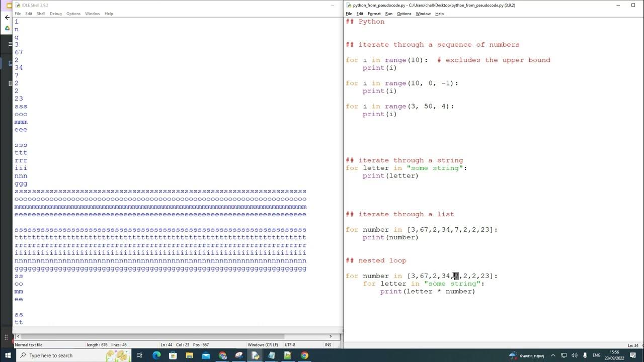Open Edit menu in the editor window
644x362 pixels.
pos(360,14)
